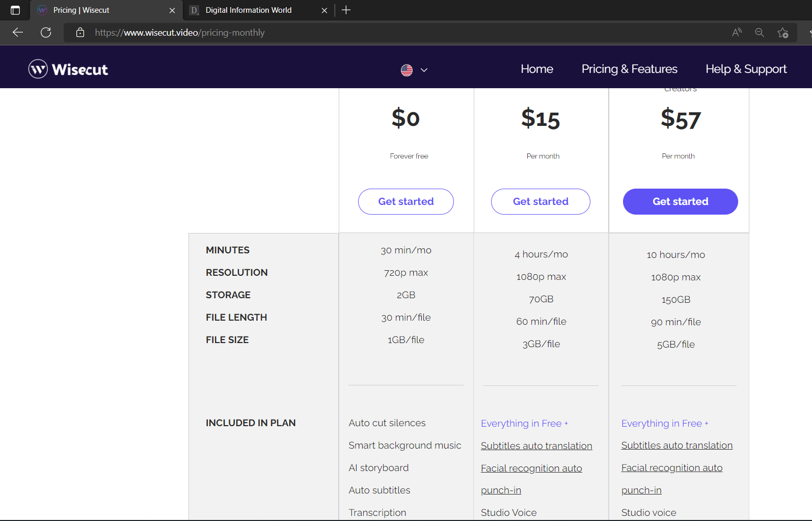Viewport: 812px width, 521px height.
Task: Open Facial recognition auto link, $15 column
Action: point(531,468)
